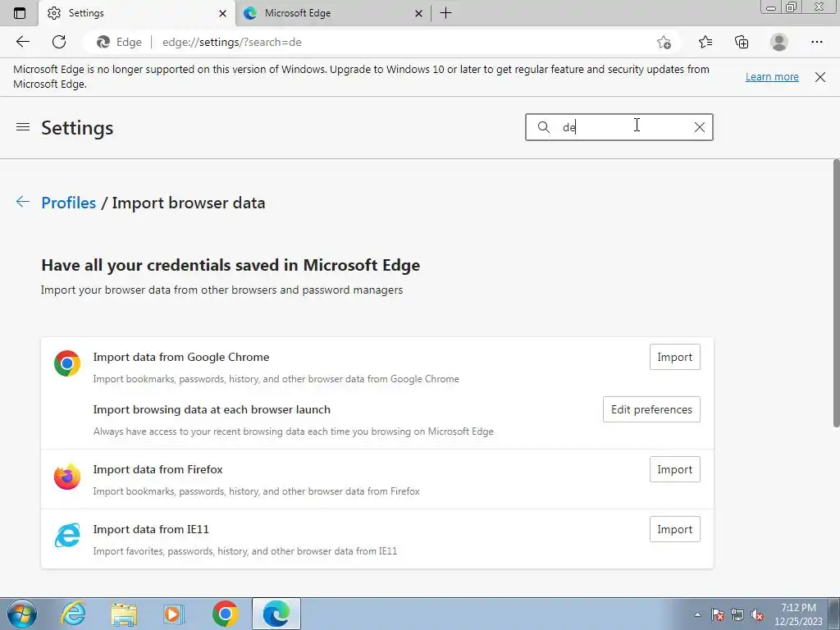Screen dimensions: 840x630
Task: Click 'Import data from IE11' text
Action: coord(151,529)
